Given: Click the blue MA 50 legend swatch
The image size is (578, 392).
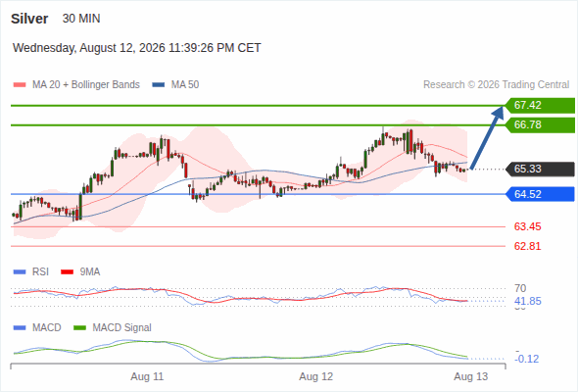Looking at the screenshot, I should (158, 85).
